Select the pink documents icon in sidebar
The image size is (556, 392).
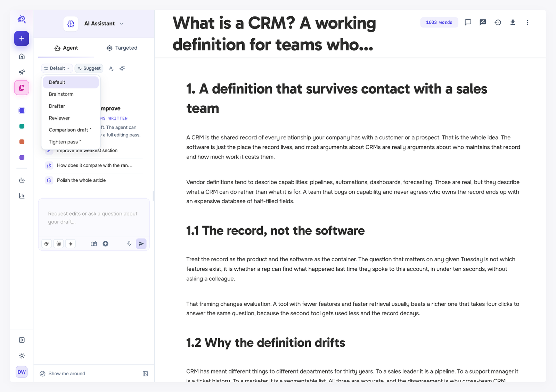22,88
